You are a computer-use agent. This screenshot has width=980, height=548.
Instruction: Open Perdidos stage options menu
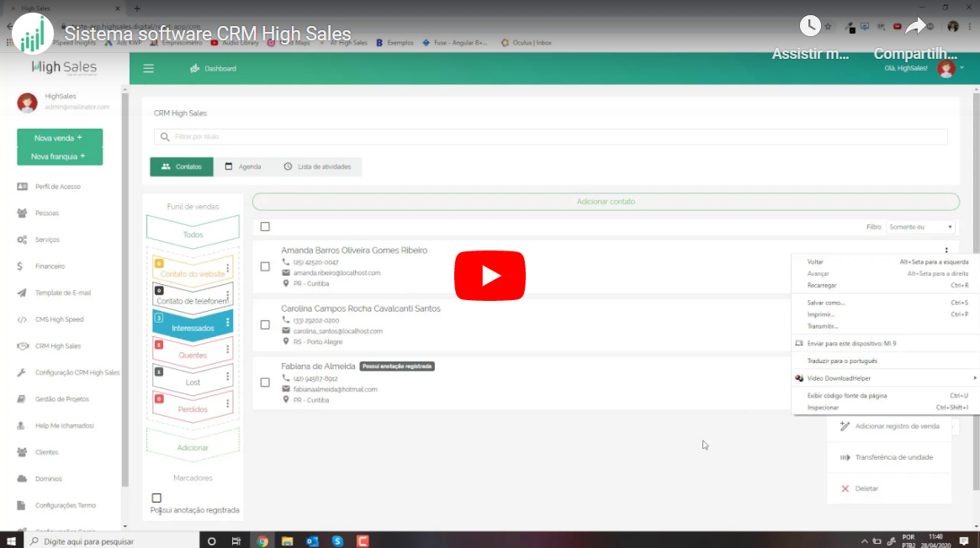(227, 403)
